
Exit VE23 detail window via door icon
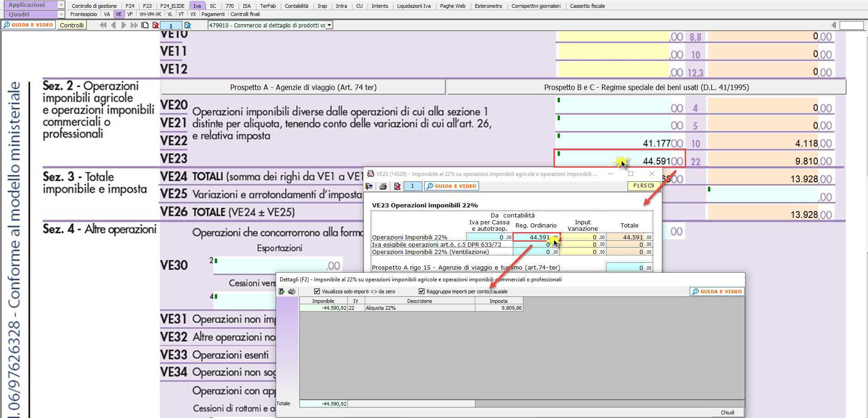[x=369, y=186]
